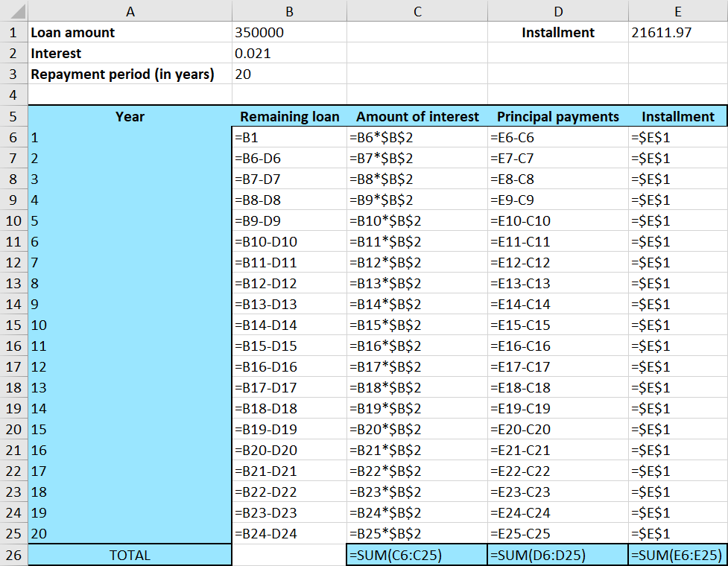The width and height of the screenshot is (728, 566).
Task: Click the SUM(E6:E25) total cell
Action: [677, 555]
